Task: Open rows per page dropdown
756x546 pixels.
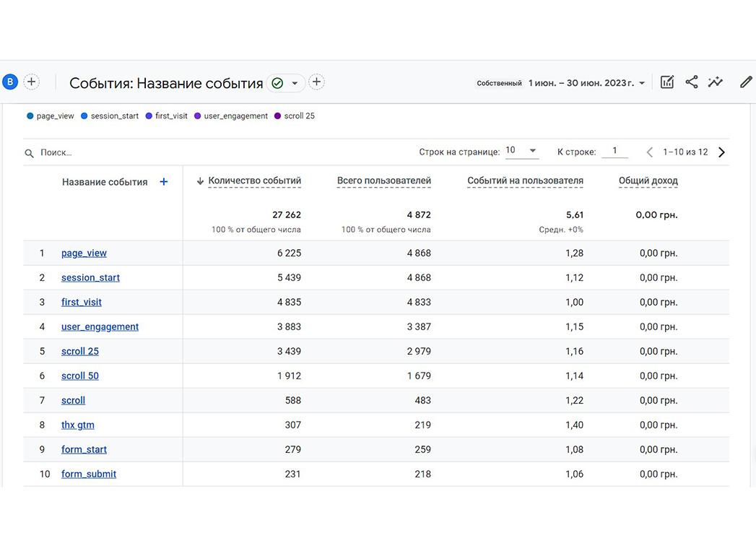Action: click(521, 151)
